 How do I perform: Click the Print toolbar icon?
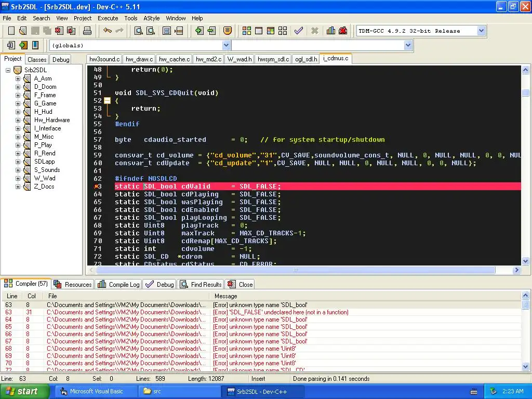[87, 31]
